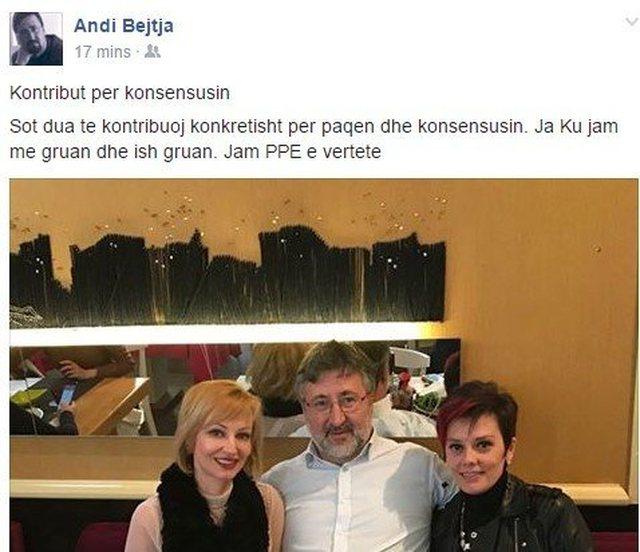Click the mirror reflection behind the group

(x=235, y=388)
